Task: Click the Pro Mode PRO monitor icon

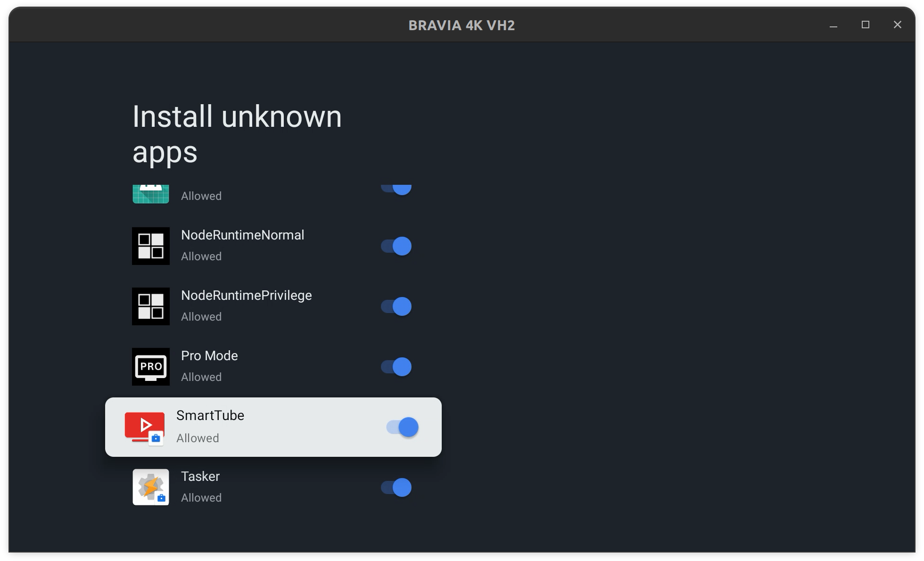Action: [151, 367]
